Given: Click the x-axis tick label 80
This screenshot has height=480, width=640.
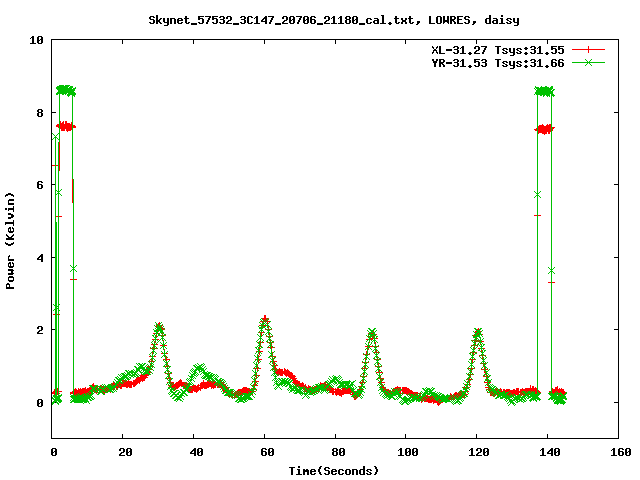Looking at the screenshot, I should [x=338, y=452].
